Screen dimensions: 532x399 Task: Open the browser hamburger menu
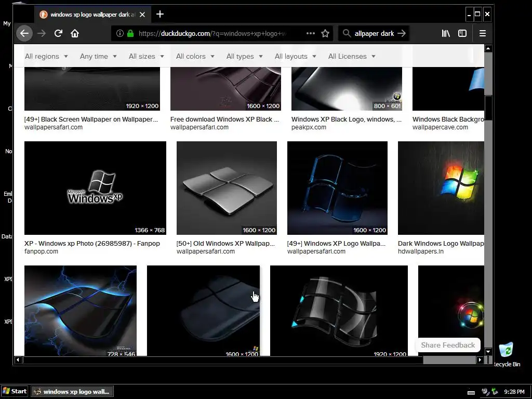(x=483, y=33)
